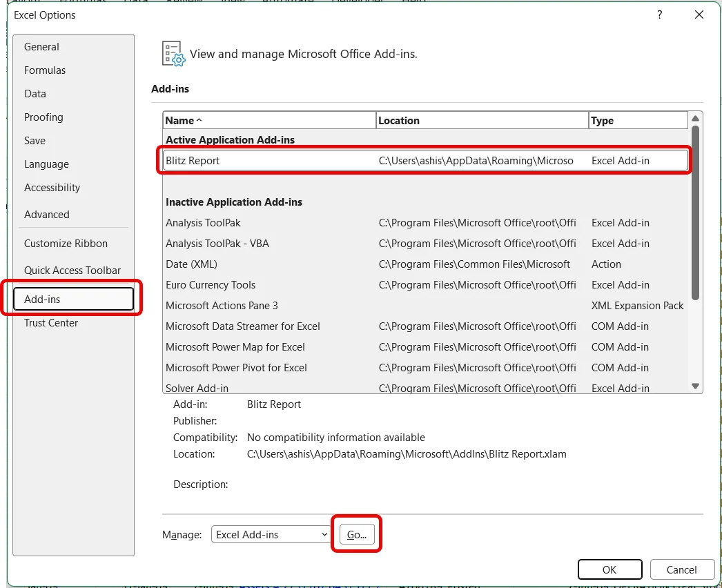
Task: Click the add-ins settings gear icon
Action: point(173,53)
